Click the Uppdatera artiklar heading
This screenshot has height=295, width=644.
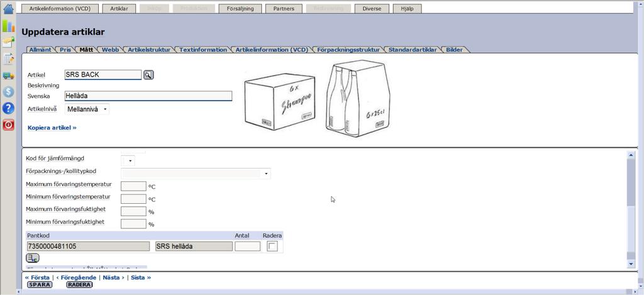click(63, 31)
